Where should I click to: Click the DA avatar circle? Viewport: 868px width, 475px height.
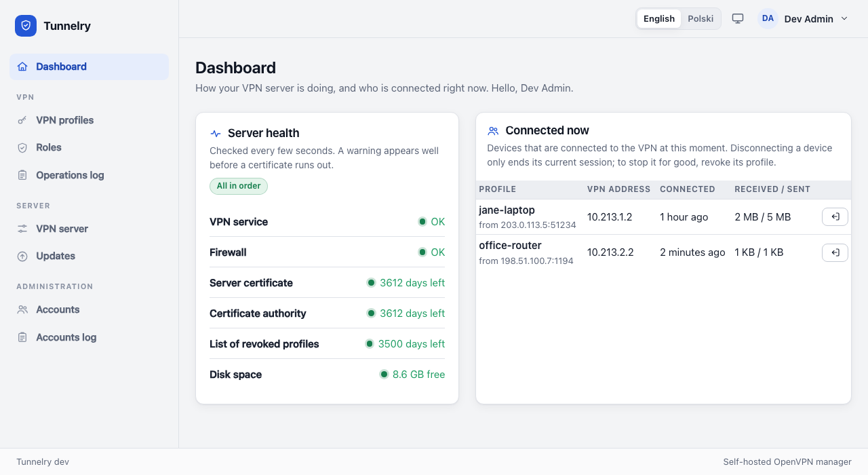[x=768, y=19]
